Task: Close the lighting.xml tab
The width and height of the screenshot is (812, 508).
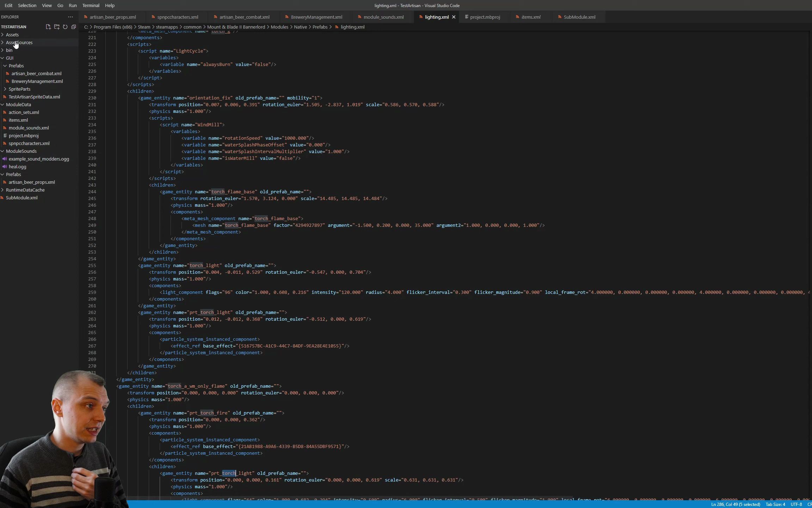Action: [454, 17]
